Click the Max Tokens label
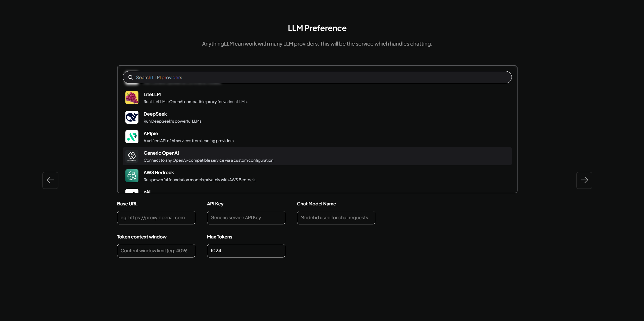The width and height of the screenshot is (644, 321). point(220,237)
